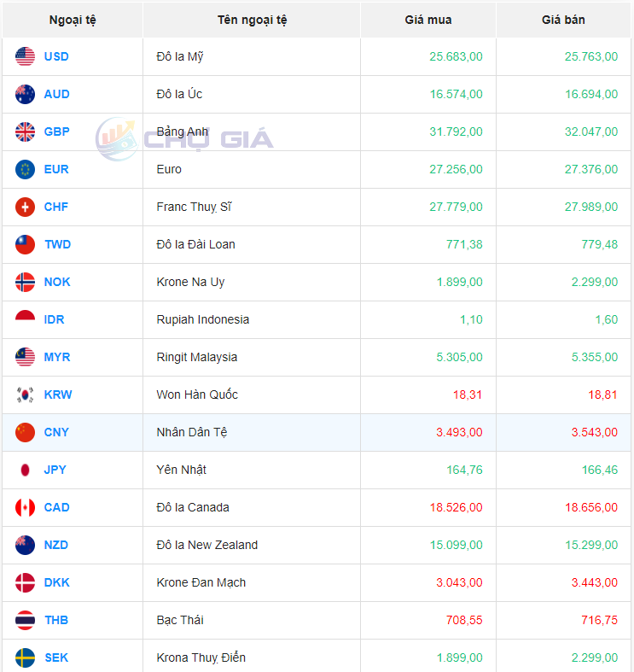Click the Chinese flag icon
Image resolution: width=634 pixels, height=672 pixels.
[x=25, y=432]
